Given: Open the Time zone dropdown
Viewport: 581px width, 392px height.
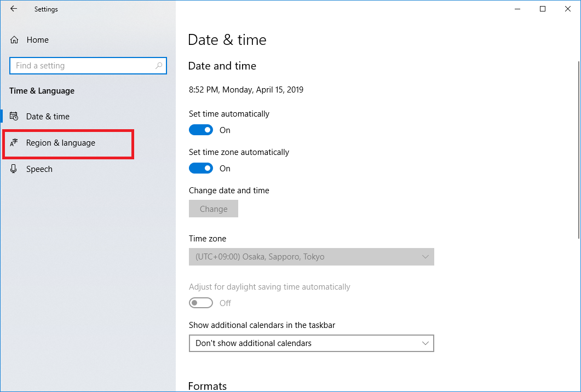Looking at the screenshot, I should [x=311, y=257].
